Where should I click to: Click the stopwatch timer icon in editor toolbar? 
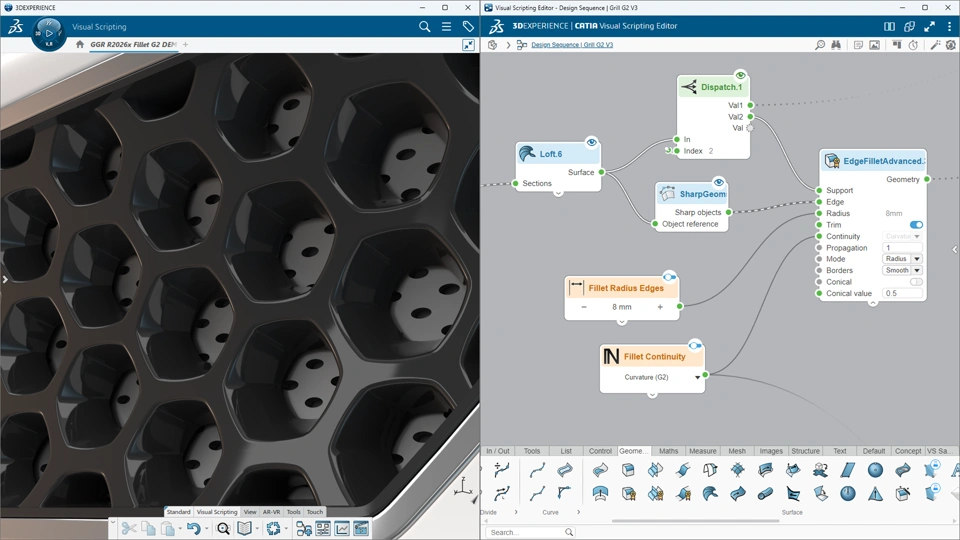913,45
